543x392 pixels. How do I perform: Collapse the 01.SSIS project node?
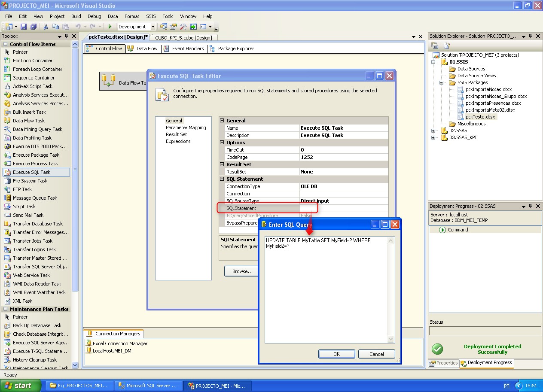click(x=433, y=62)
